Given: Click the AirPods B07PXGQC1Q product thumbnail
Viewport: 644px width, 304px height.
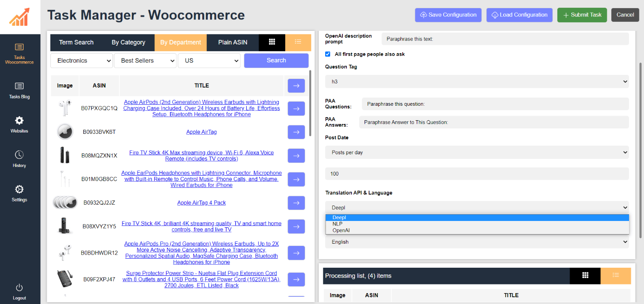Looking at the screenshot, I should tap(64, 108).
